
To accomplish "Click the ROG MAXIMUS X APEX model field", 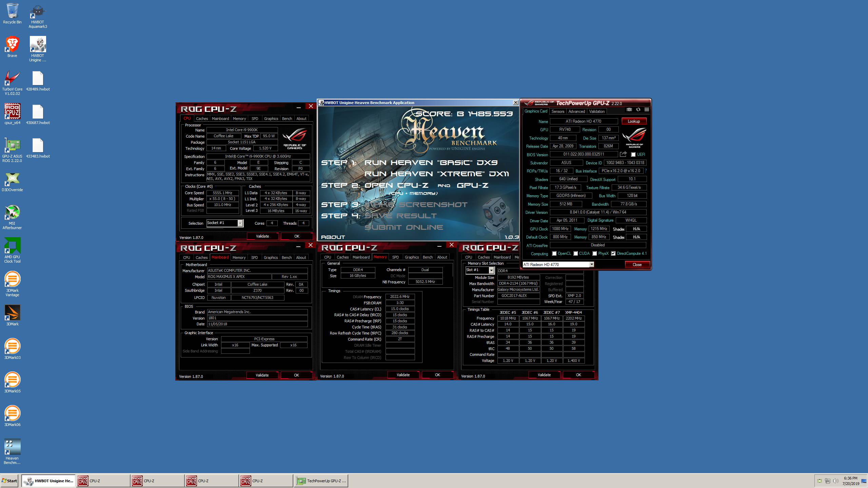I will coord(239,277).
